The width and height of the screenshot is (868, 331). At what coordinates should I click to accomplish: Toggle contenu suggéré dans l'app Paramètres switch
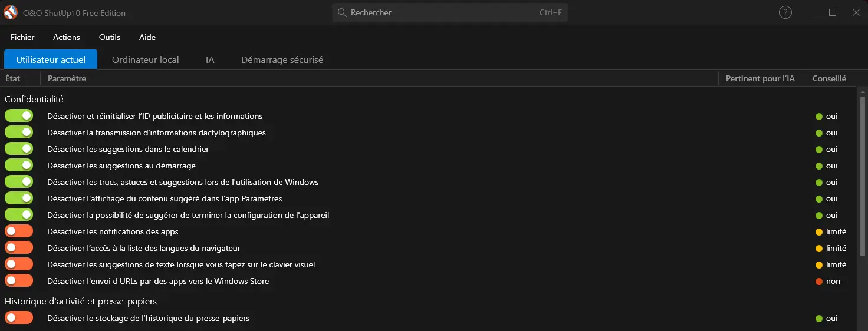pos(19,198)
